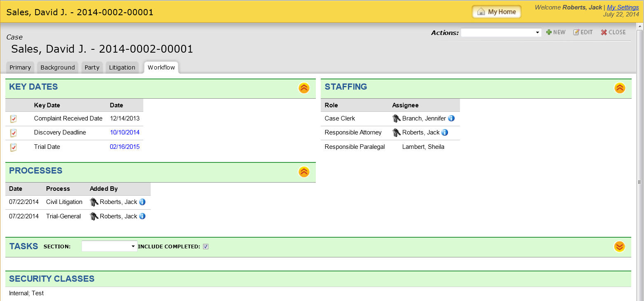The width and height of the screenshot is (644, 301).
Task: Click the user icon beside Civil Litigation process
Action: (x=94, y=202)
